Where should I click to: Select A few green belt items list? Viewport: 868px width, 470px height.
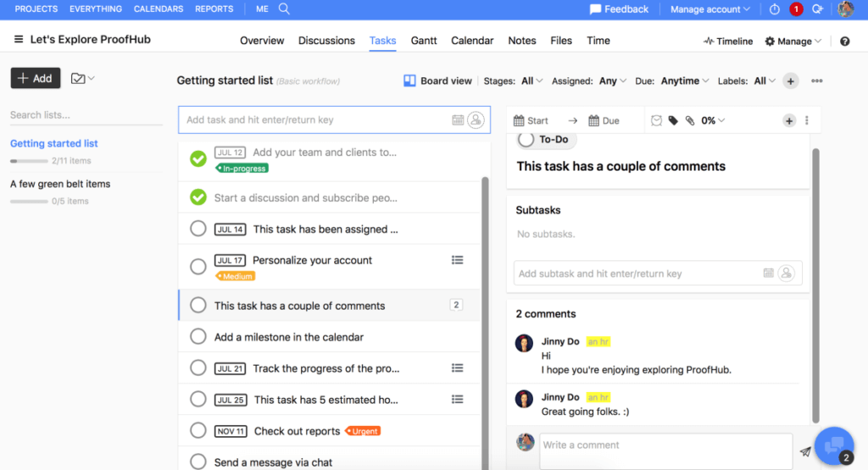[x=60, y=183]
